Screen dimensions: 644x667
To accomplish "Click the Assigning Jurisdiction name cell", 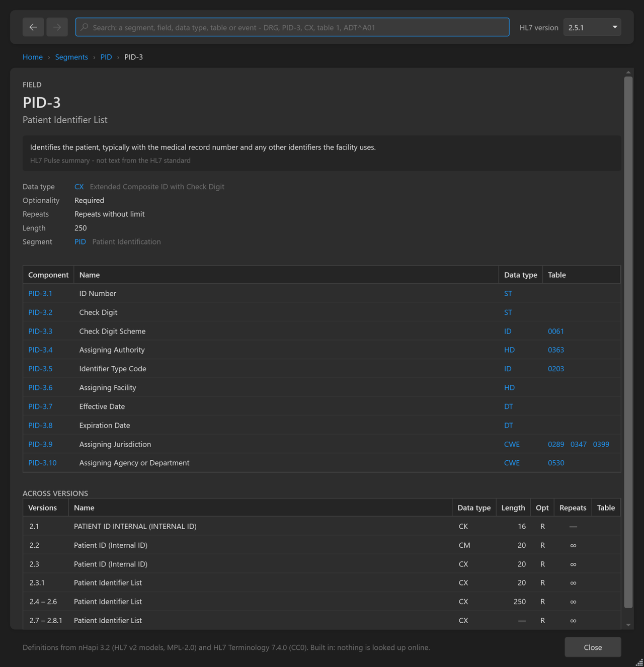I will coord(115,444).
